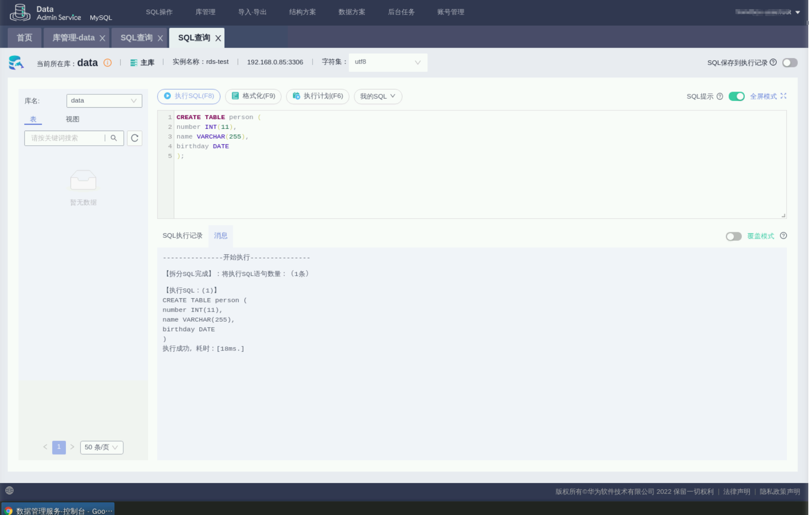Open help icon next to SQL提示
The height and width of the screenshot is (515, 812).
tap(719, 96)
